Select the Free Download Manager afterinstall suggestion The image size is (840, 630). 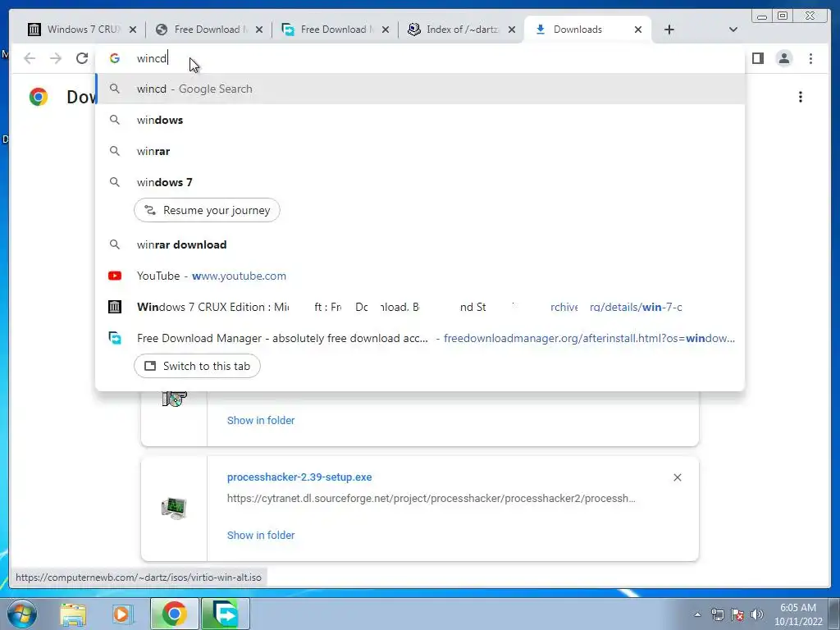click(x=420, y=338)
